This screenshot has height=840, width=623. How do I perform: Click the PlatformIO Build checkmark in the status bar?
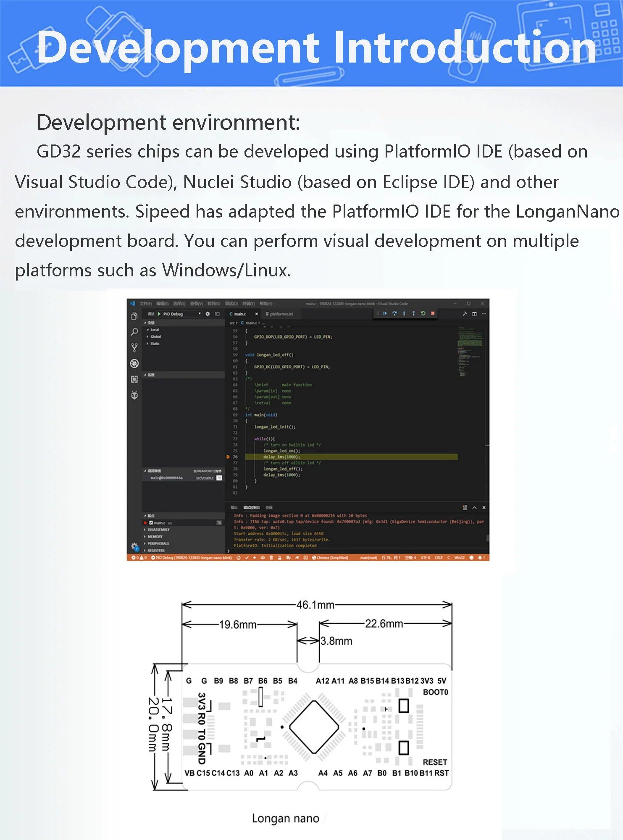(x=247, y=558)
